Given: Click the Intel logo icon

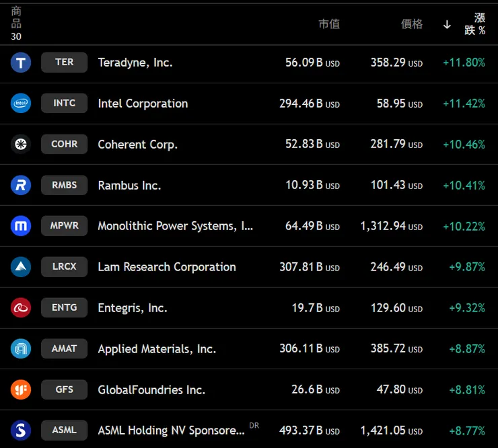Looking at the screenshot, I should pos(21,103).
